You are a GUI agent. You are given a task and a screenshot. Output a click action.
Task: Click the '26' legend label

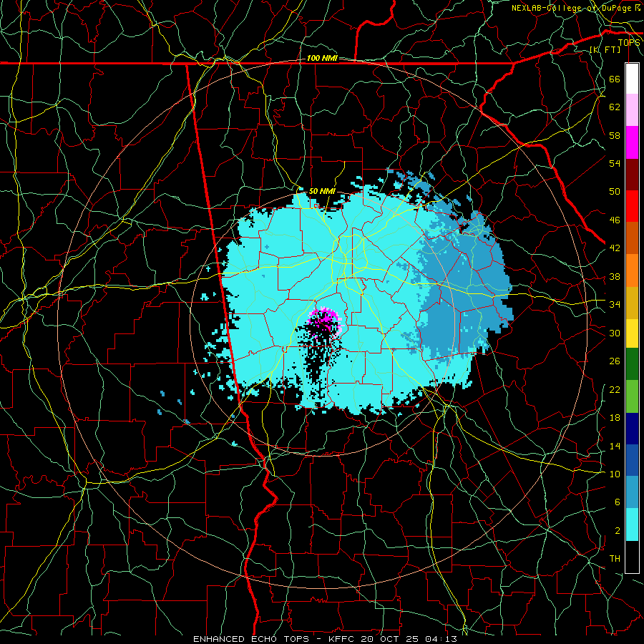click(615, 361)
